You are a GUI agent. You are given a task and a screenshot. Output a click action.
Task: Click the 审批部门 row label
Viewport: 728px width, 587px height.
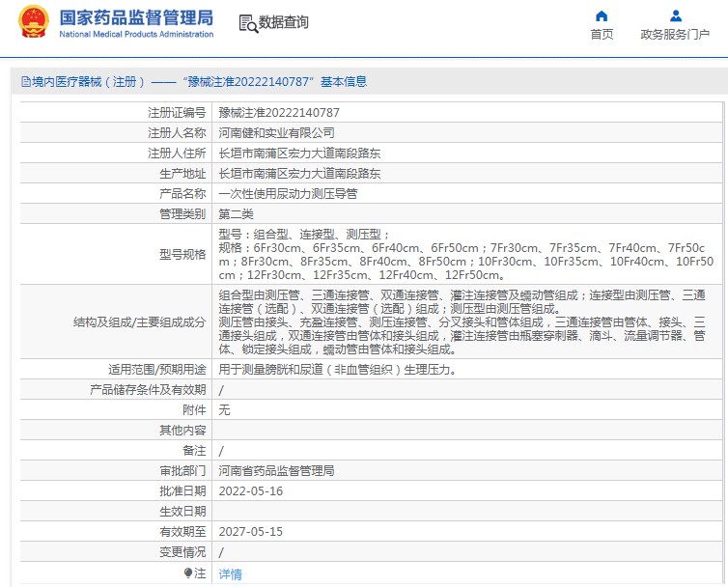pos(182,471)
